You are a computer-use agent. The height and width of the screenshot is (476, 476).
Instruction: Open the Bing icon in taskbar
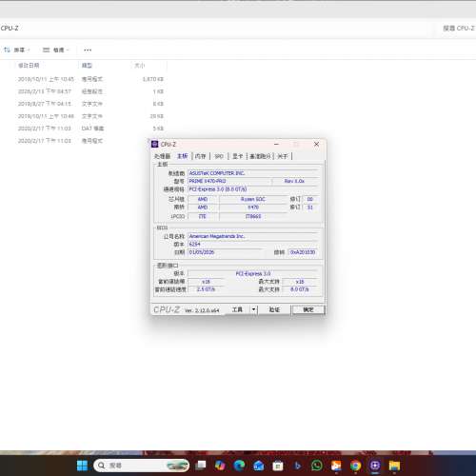point(297,466)
